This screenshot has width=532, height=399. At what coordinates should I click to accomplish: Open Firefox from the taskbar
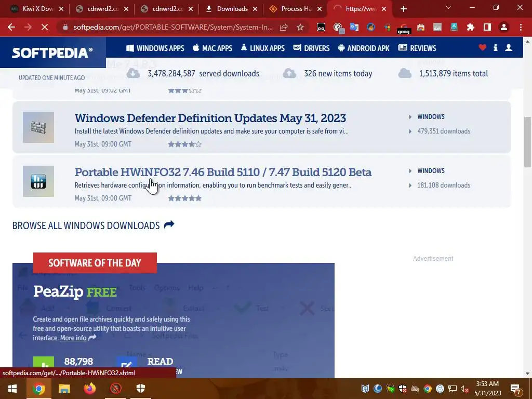(90, 389)
